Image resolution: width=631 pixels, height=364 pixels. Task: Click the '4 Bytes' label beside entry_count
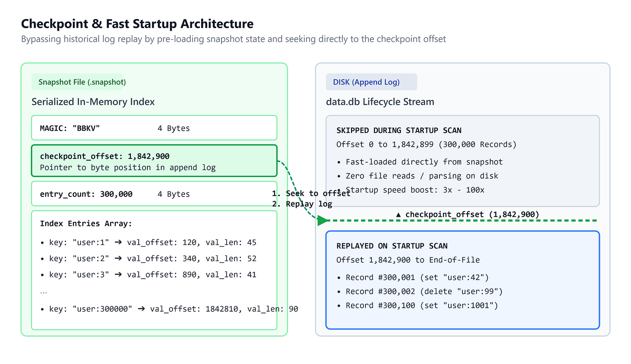click(174, 194)
